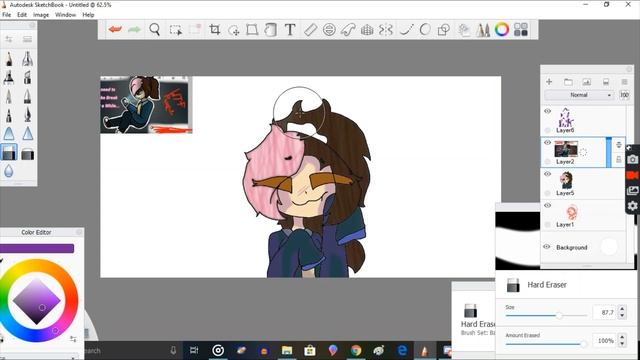Open the Window menu
This screenshot has width=640, height=360.
pos(65,15)
